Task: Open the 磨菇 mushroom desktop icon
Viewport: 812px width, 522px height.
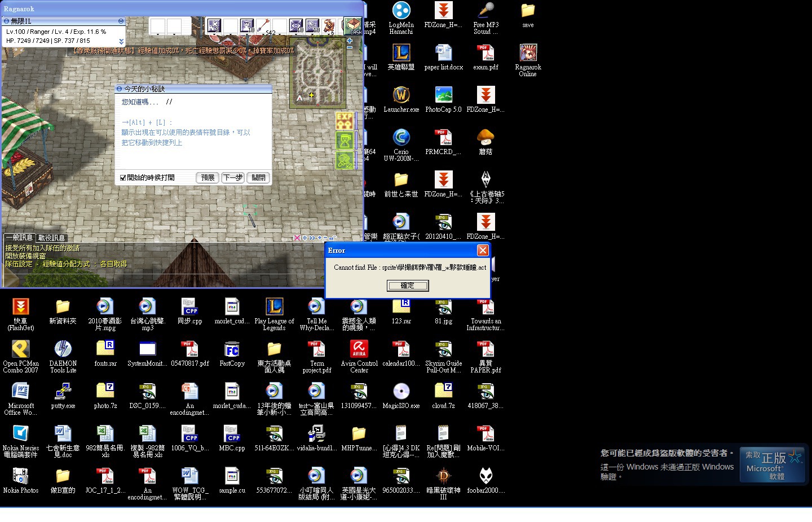Action: (486, 142)
